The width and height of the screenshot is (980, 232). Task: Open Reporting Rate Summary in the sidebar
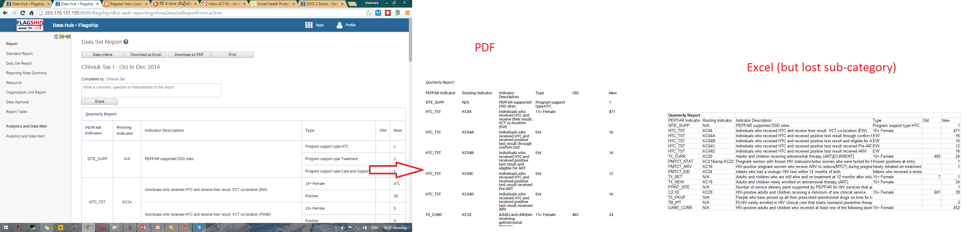pyautogui.click(x=26, y=73)
